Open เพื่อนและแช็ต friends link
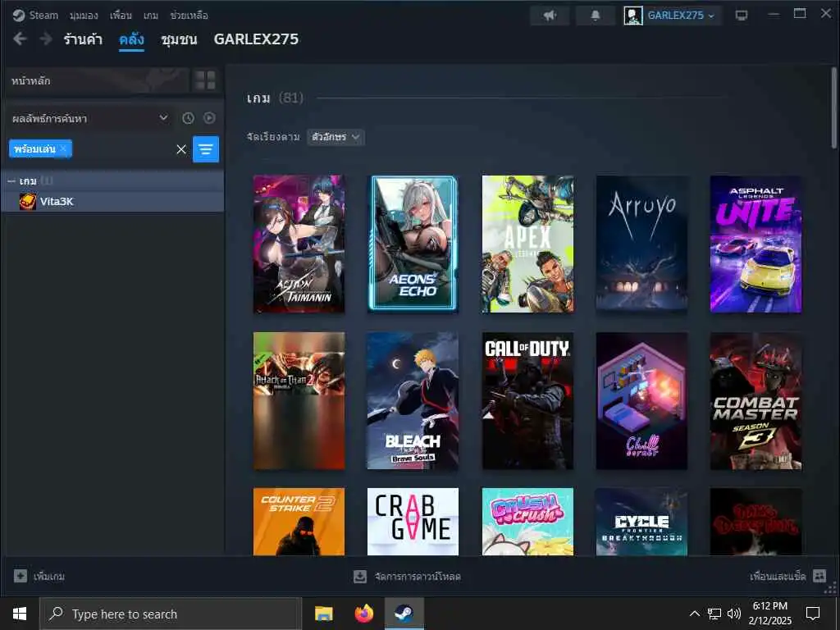This screenshot has width=840, height=630. pos(778,577)
